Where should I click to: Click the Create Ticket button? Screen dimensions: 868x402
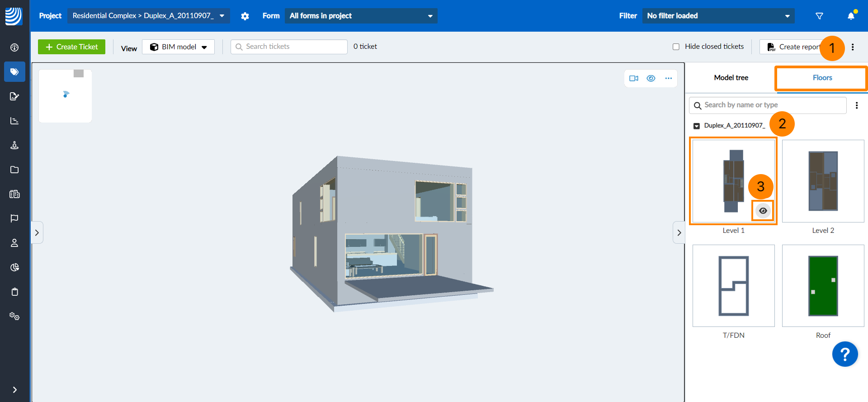tap(71, 47)
